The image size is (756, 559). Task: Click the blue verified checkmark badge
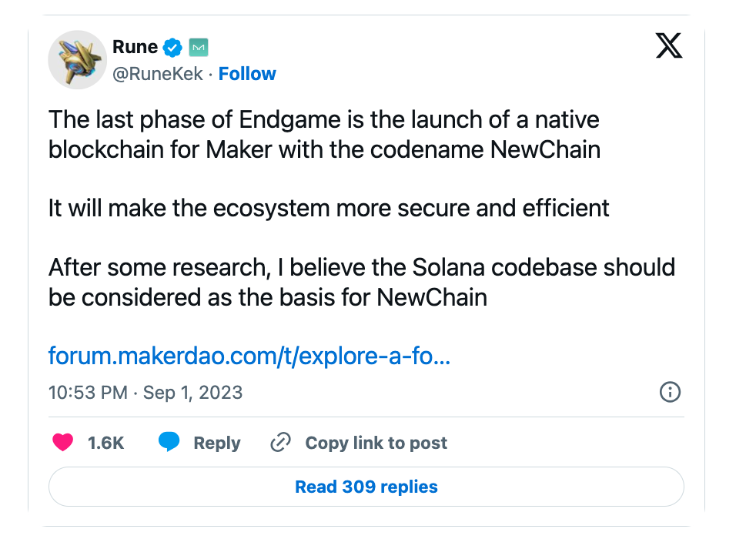click(x=173, y=48)
